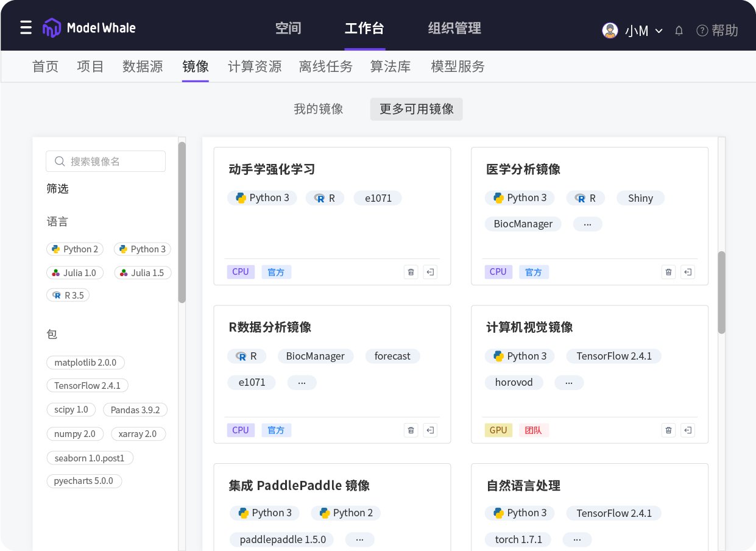Toggle the Python 2 language filter
756x551 pixels.
(75, 249)
